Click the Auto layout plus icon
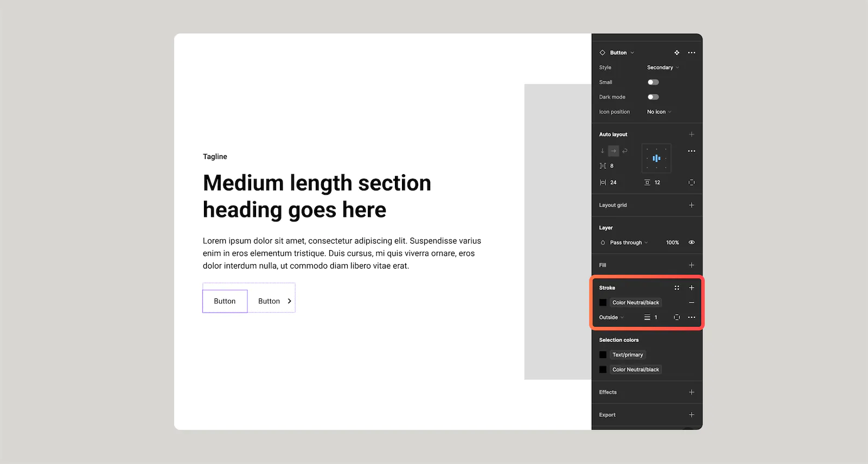This screenshot has width=868, height=464. (x=692, y=134)
